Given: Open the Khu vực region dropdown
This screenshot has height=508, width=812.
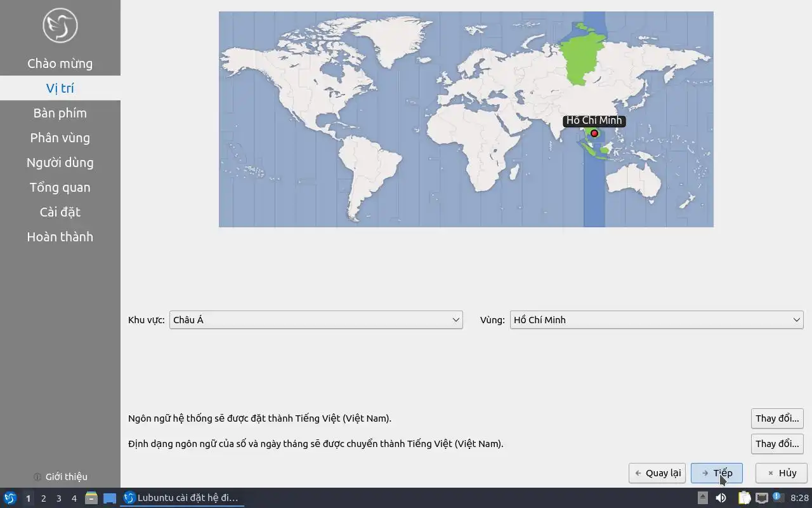Looking at the screenshot, I should pyautogui.click(x=316, y=319).
